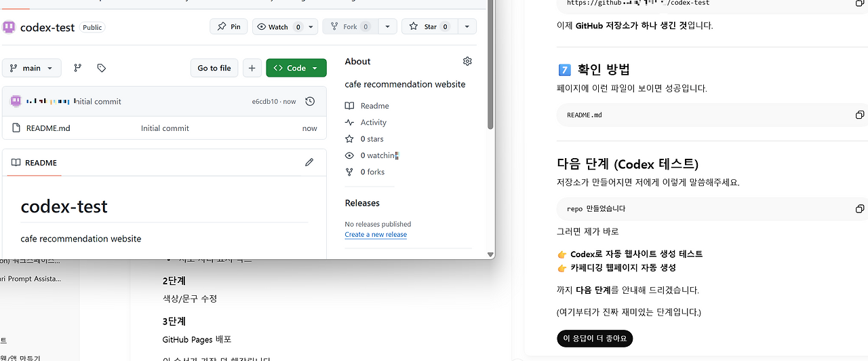Click the GitHub page vertical scrollbar
Viewport: 868px width, 361px height.
pos(490,64)
